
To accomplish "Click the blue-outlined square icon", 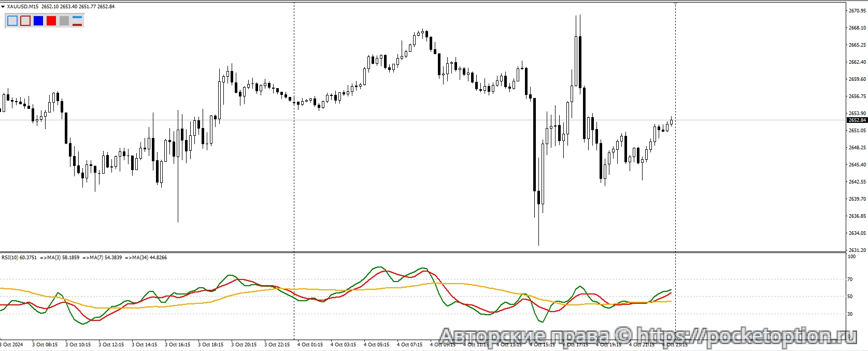I will (12, 21).
